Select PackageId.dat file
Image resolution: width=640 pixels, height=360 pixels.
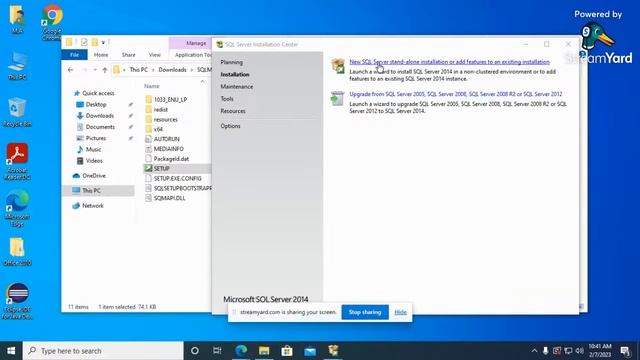pyautogui.click(x=171, y=158)
